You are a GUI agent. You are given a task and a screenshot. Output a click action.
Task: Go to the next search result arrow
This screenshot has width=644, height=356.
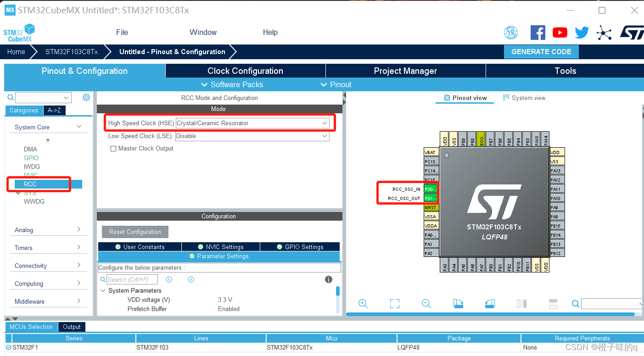tap(191, 279)
